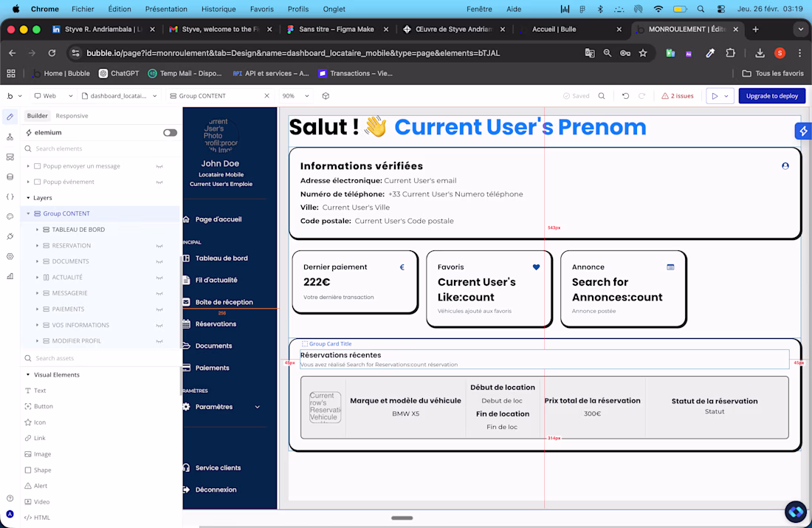Expand the TABLEAU DE BORD tree item

click(x=38, y=230)
